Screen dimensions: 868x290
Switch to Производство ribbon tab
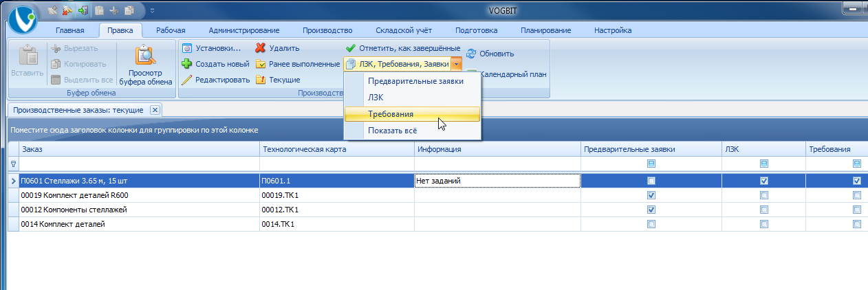pos(327,30)
